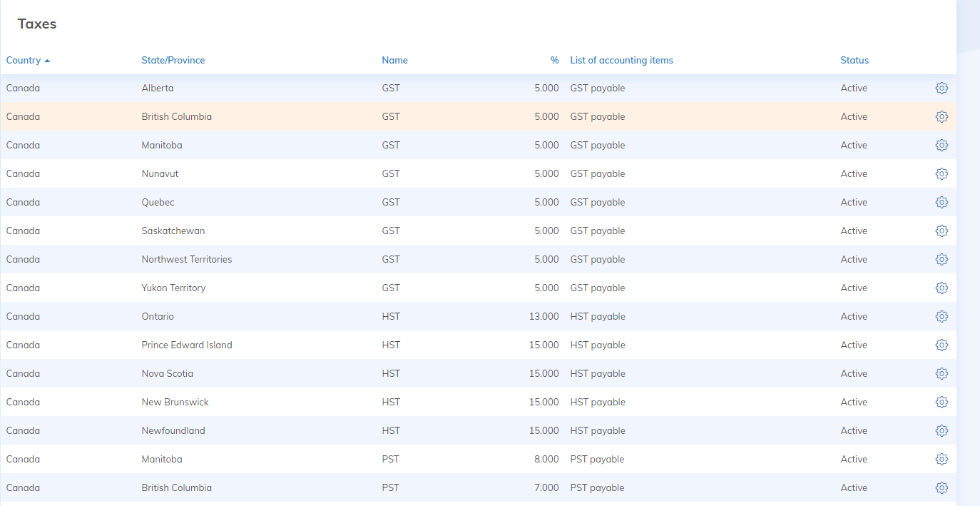Sort by List of accounting items
This screenshot has height=506, width=980.
tap(621, 61)
